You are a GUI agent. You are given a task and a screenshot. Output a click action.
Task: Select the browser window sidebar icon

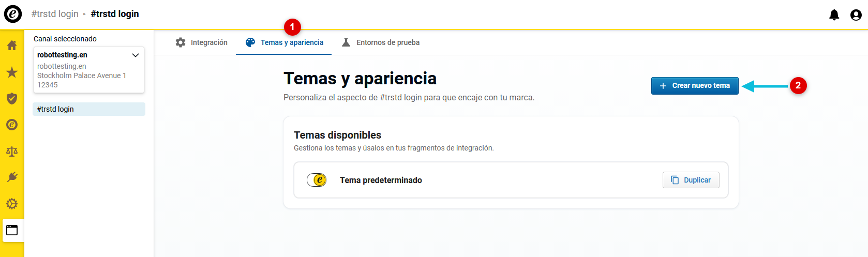tap(12, 230)
